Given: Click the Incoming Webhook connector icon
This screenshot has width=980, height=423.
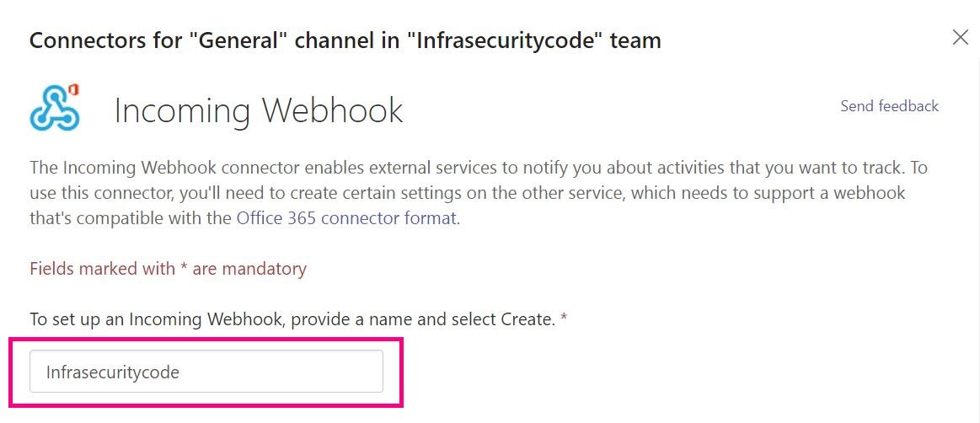Looking at the screenshot, I should tap(55, 108).
